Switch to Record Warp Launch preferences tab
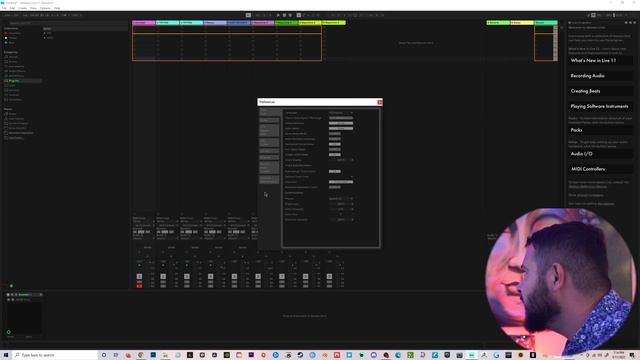This screenshot has height=360, width=640. click(x=269, y=168)
